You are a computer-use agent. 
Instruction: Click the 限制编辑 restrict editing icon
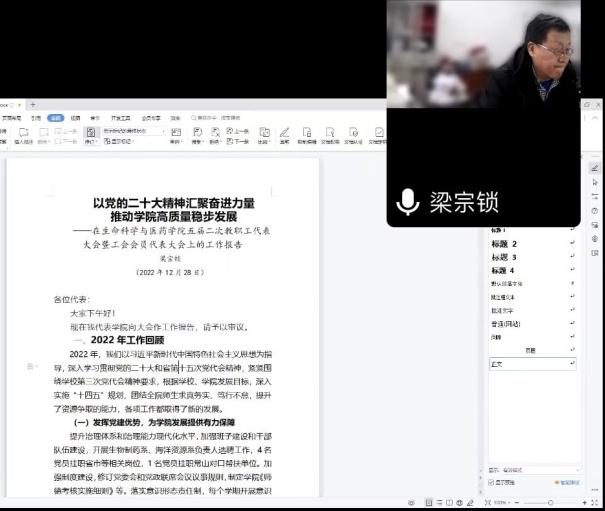click(307, 136)
